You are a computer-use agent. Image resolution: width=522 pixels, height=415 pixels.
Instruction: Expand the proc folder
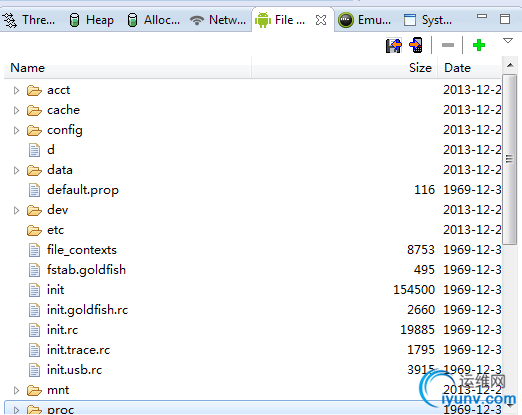16,410
